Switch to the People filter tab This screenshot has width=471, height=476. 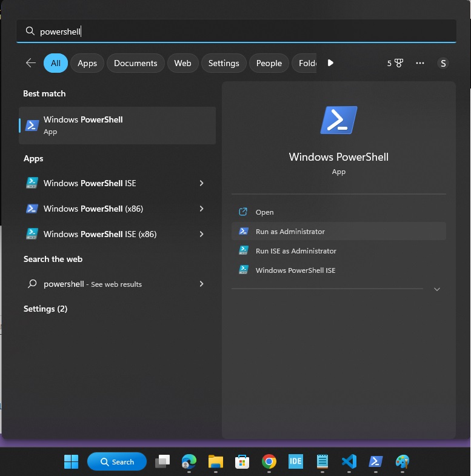pyautogui.click(x=269, y=63)
